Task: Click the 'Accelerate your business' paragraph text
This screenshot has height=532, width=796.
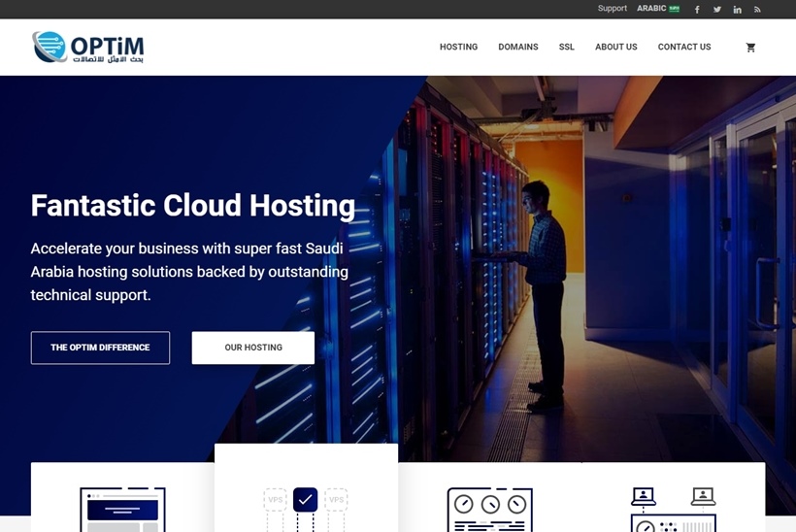Action: 189,272
